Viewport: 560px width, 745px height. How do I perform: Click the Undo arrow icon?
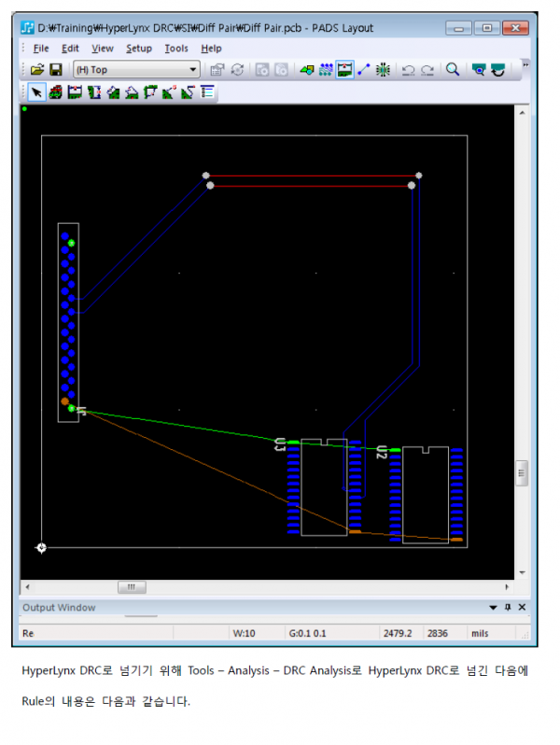click(x=408, y=70)
